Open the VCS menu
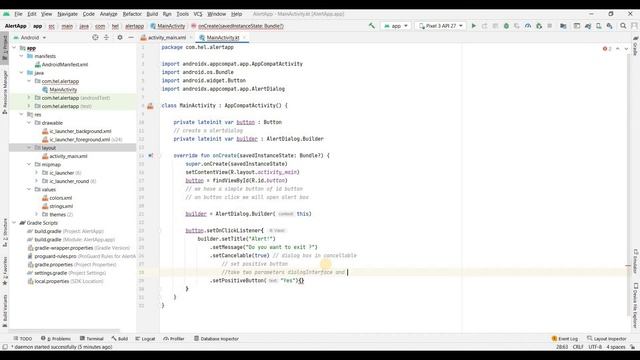The width and height of the screenshot is (640, 360). (198, 14)
